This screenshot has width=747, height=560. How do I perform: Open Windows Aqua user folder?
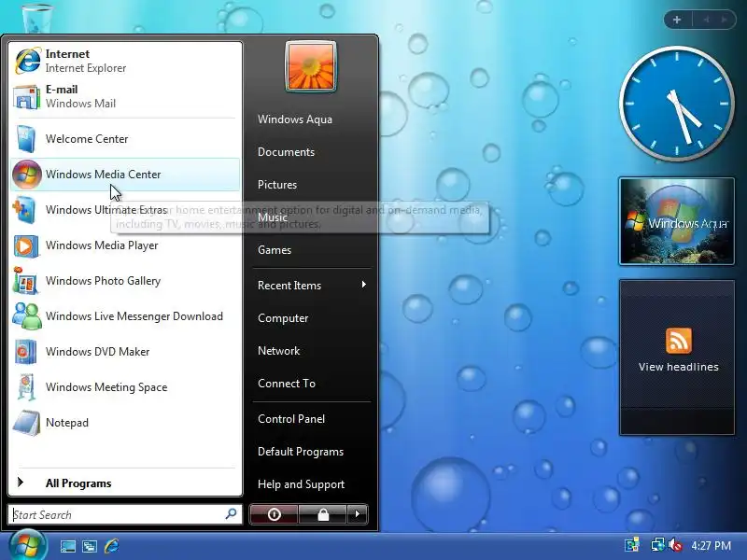coord(295,119)
